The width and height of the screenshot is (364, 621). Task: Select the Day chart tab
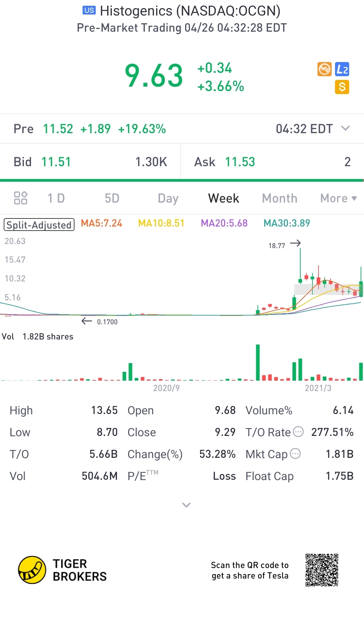pos(168,199)
